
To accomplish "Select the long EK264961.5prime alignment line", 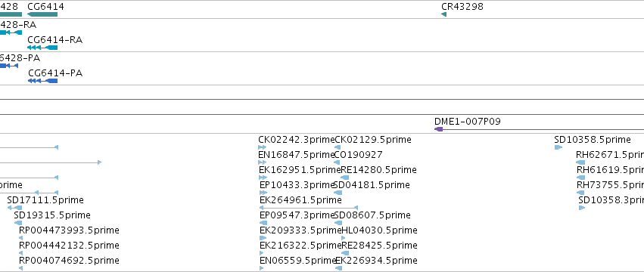I will pos(309,208).
